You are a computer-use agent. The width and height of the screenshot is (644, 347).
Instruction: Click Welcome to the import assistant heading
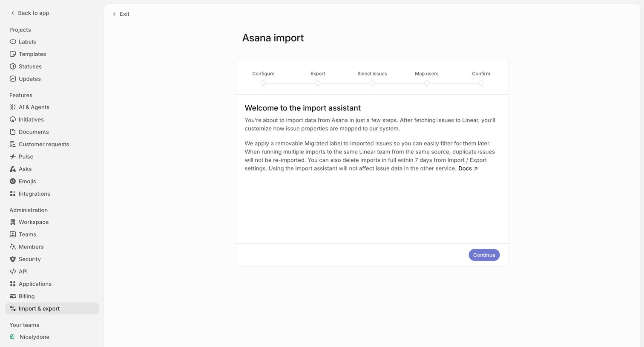click(x=303, y=108)
